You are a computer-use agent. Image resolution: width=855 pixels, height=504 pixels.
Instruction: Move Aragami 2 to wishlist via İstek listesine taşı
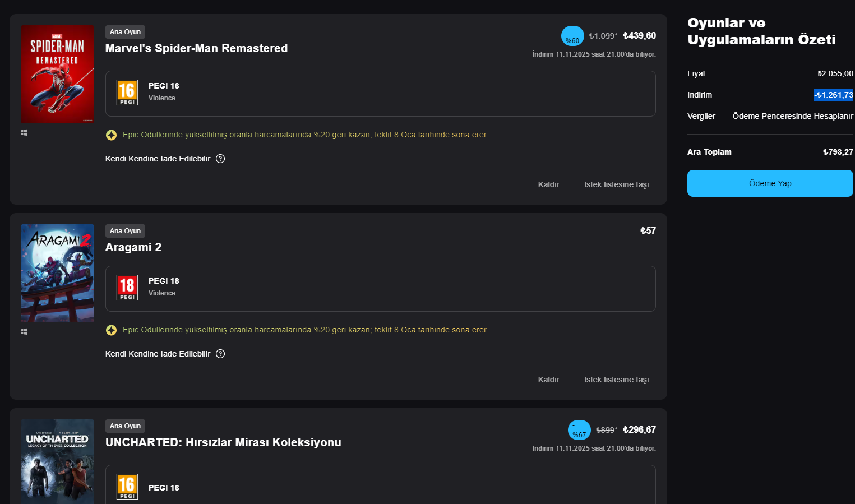pyautogui.click(x=617, y=380)
